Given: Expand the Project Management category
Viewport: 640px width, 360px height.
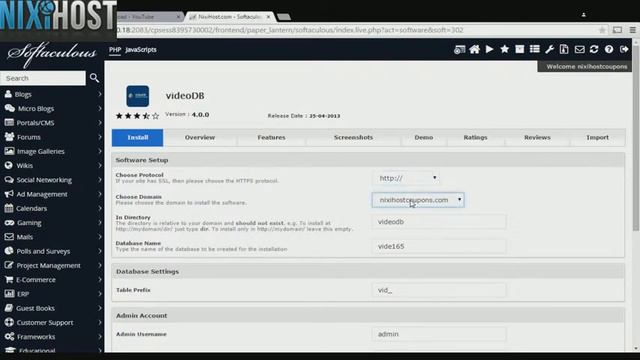Looking at the screenshot, I should (52, 266).
